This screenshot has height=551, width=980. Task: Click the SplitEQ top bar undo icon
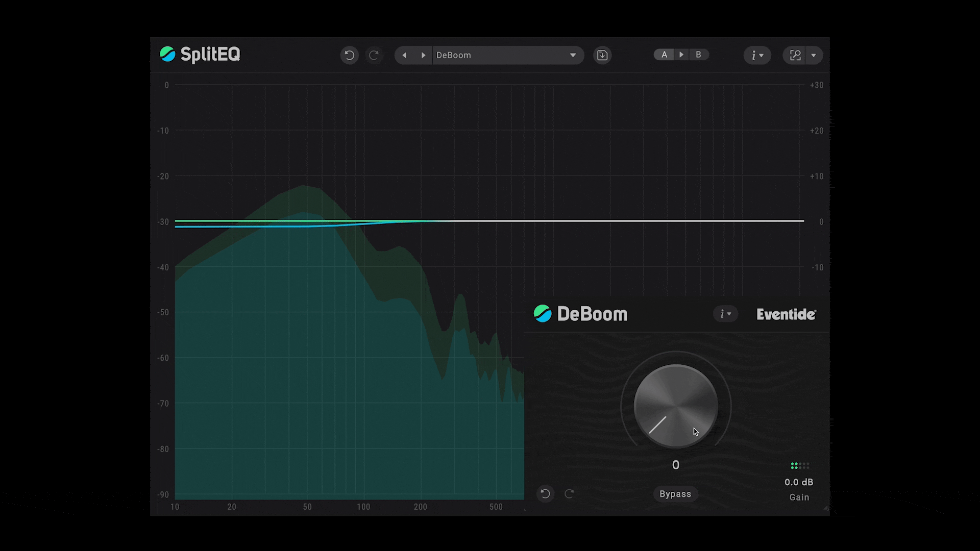[349, 55]
